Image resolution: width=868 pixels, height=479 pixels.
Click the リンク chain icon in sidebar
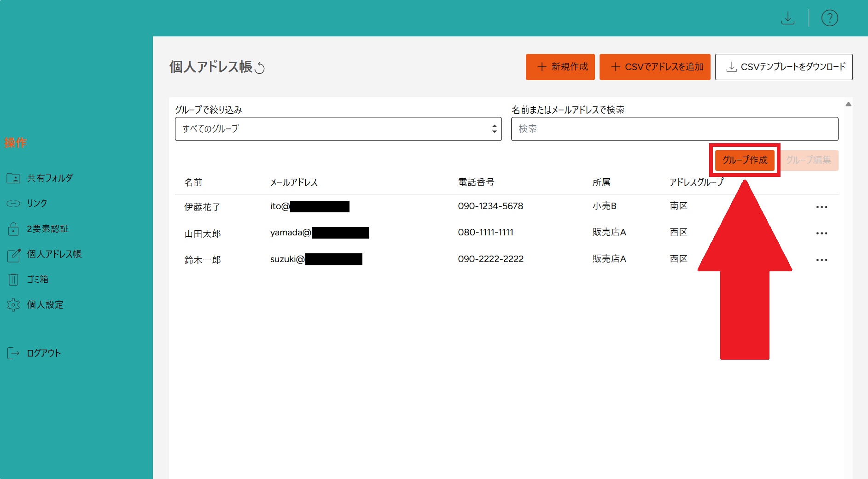point(13,203)
